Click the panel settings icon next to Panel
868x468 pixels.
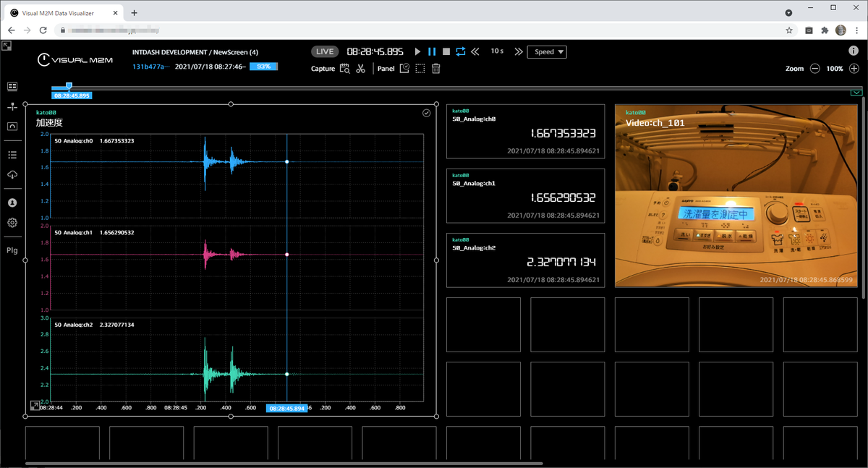click(404, 68)
